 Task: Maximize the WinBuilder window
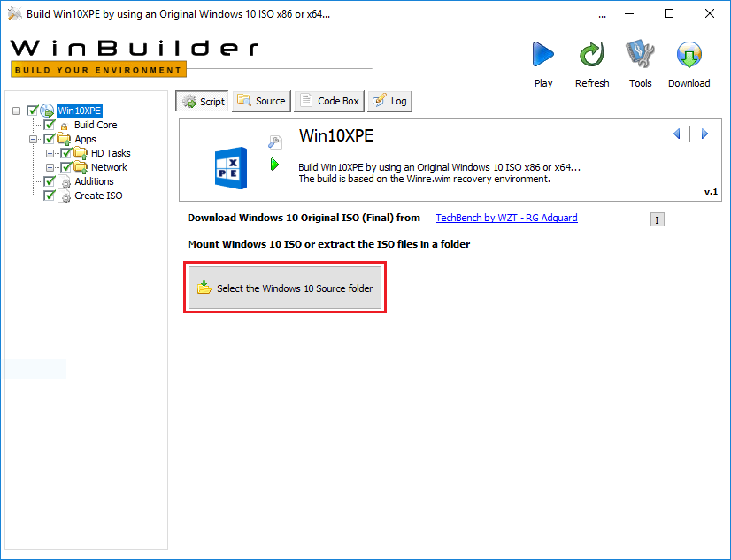[x=669, y=13]
